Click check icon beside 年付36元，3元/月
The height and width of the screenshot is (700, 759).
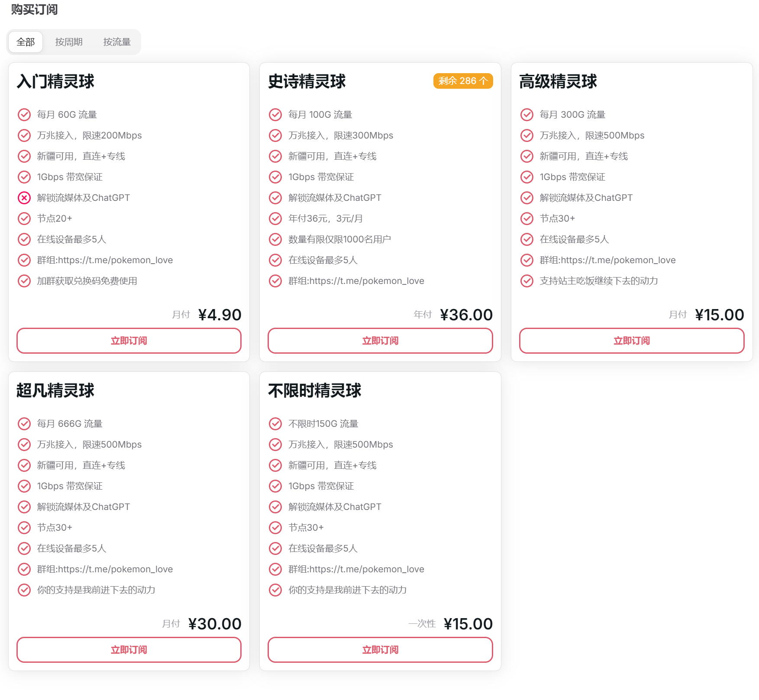tap(275, 219)
